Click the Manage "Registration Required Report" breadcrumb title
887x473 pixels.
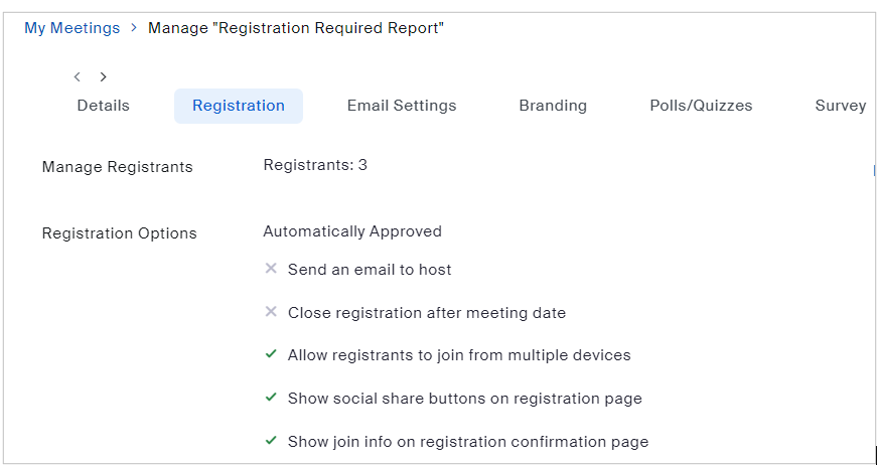coord(296,28)
